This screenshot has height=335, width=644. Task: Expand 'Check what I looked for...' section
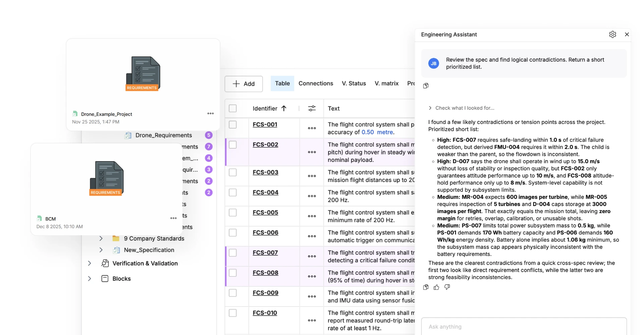pyautogui.click(x=461, y=108)
